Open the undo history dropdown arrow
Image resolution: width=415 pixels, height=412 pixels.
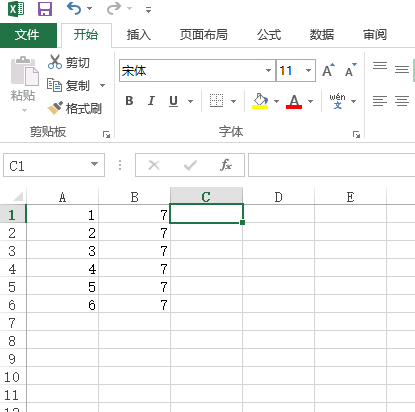[90, 9]
